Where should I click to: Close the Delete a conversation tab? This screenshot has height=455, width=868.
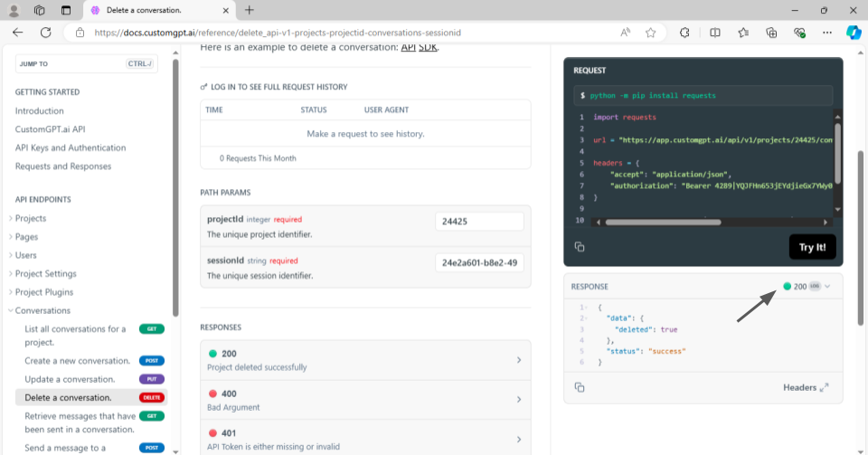pyautogui.click(x=226, y=10)
